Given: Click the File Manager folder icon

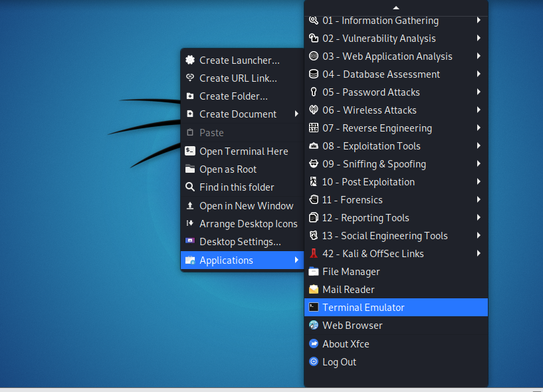Looking at the screenshot, I should pyautogui.click(x=314, y=271).
